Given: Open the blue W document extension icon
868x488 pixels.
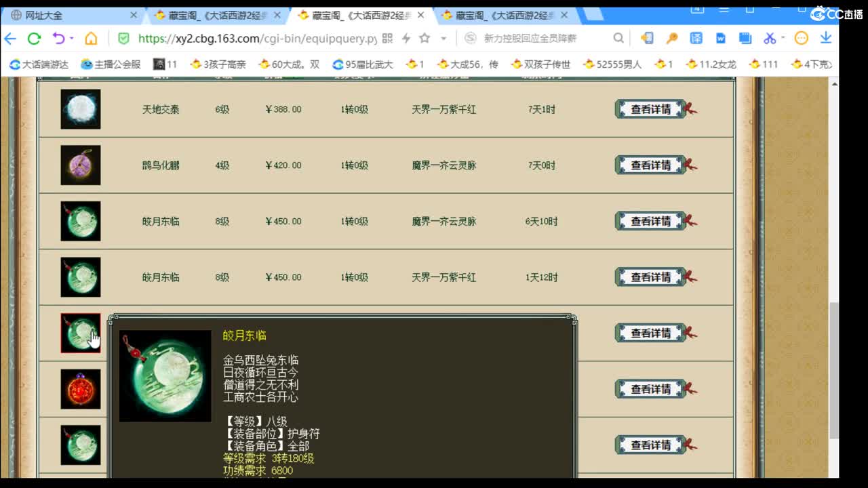Looking at the screenshot, I should pos(721,39).
